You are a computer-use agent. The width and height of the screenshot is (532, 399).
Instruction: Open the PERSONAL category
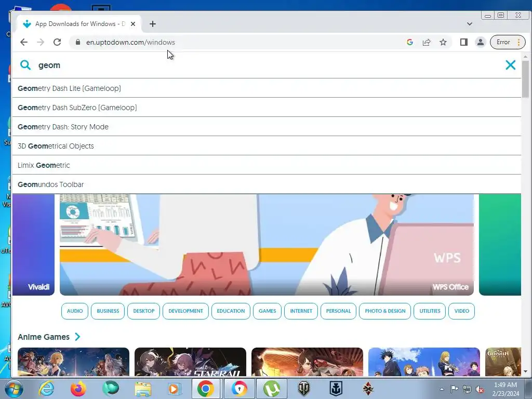(338, 311)
